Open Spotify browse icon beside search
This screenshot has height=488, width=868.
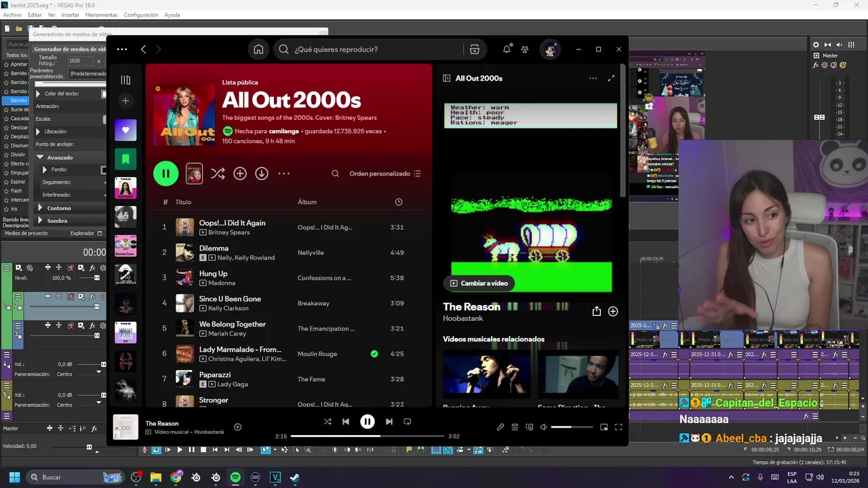pos(475,49)
